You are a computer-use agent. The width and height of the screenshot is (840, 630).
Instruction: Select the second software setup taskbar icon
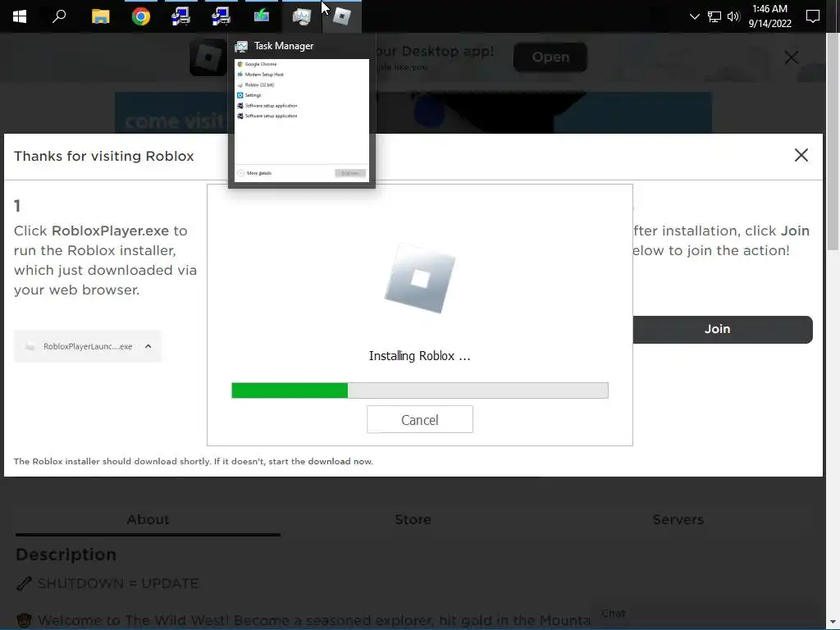pyautogui.click(x=221, y=16)
